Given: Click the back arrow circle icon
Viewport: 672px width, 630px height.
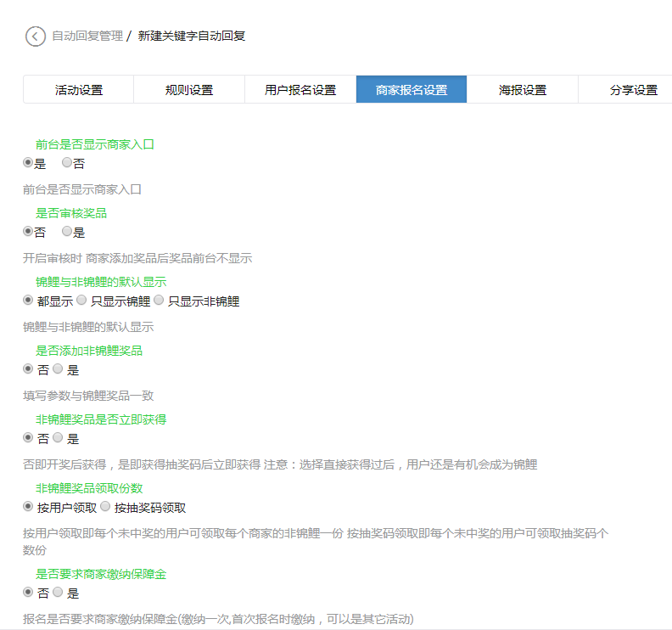Looking at the screenshot, I should (x=35, y=37).
